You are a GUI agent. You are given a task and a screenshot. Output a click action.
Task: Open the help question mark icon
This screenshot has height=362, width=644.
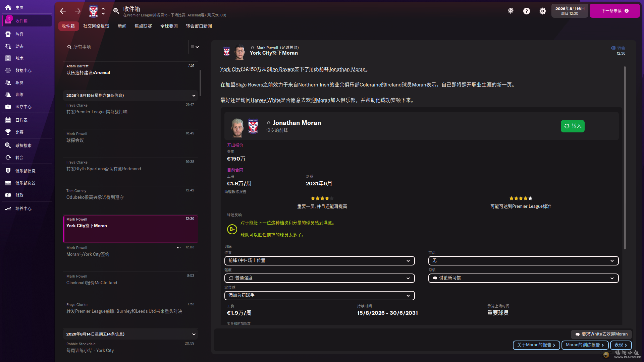(x=527, y=11)
